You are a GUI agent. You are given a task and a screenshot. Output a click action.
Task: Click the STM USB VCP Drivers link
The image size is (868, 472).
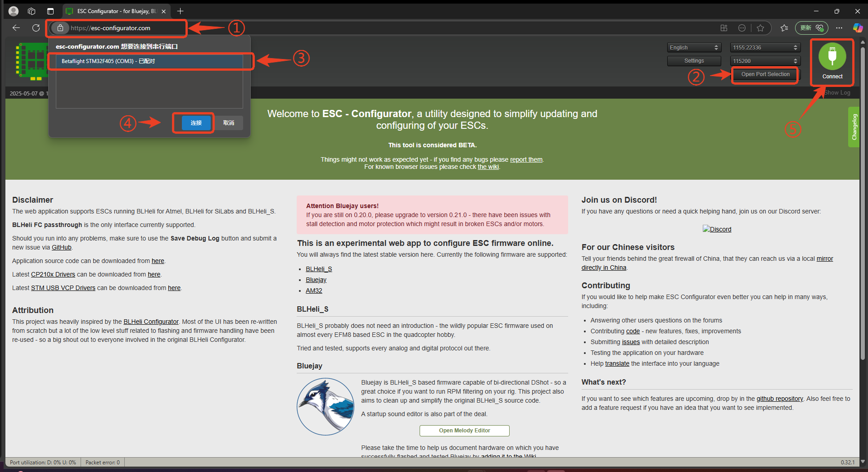coord(63,288)
